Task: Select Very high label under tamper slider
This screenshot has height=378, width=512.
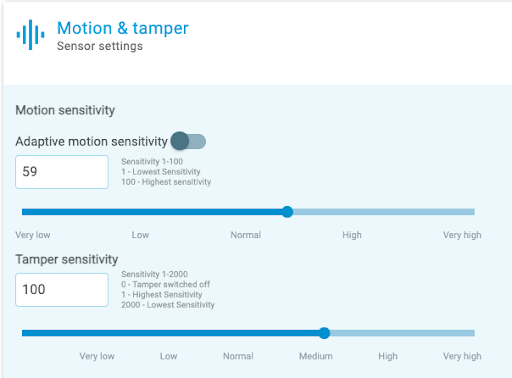Action: 462,356
